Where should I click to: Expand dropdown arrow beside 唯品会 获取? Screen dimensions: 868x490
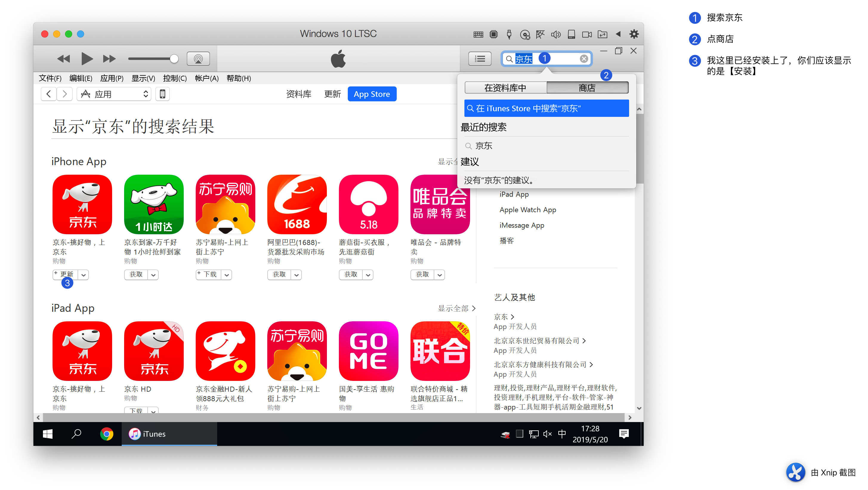point(439,275)
